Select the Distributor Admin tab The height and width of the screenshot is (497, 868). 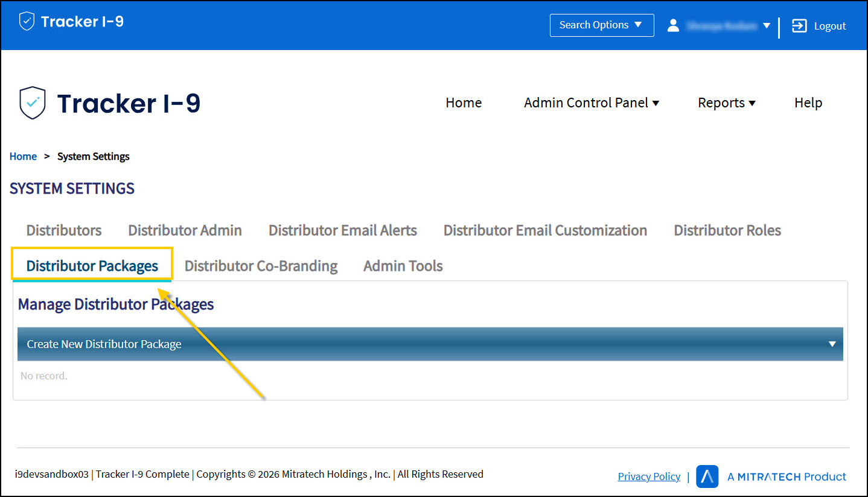(185, 230)
